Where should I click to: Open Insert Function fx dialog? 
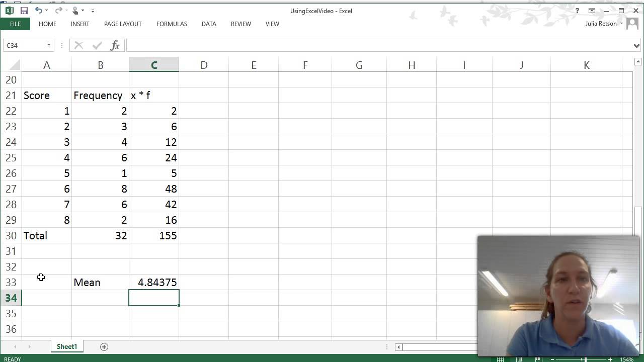115,45
